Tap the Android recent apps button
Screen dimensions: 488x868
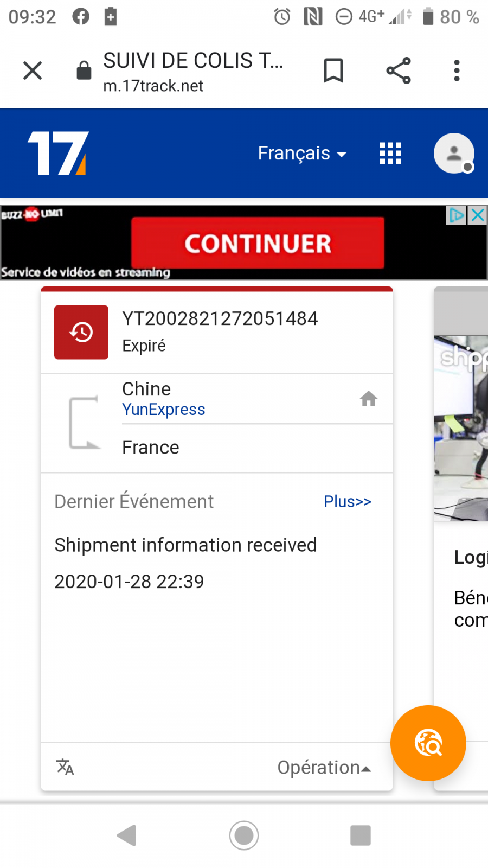[361, 835]
